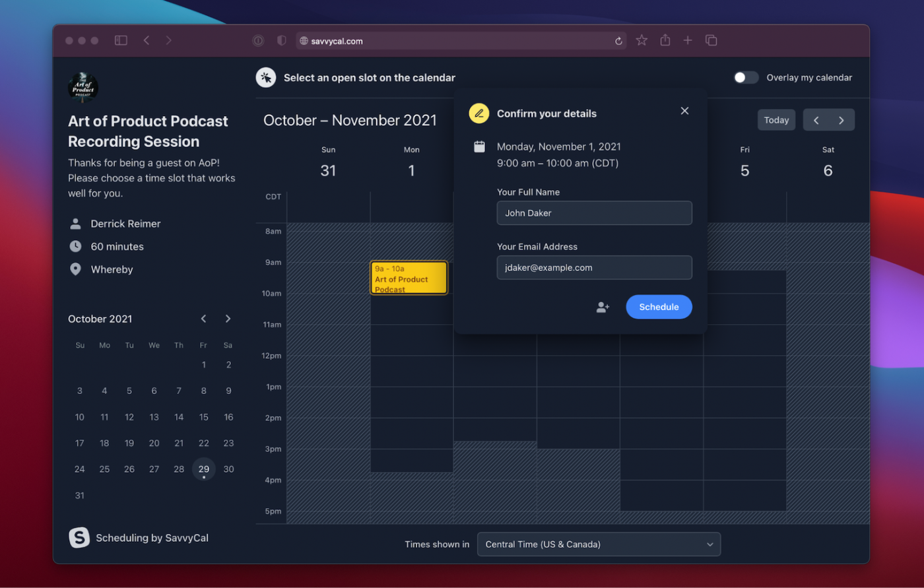924x588 pixels.
Task: Click the Safari address bar
Action: (461, 41)
